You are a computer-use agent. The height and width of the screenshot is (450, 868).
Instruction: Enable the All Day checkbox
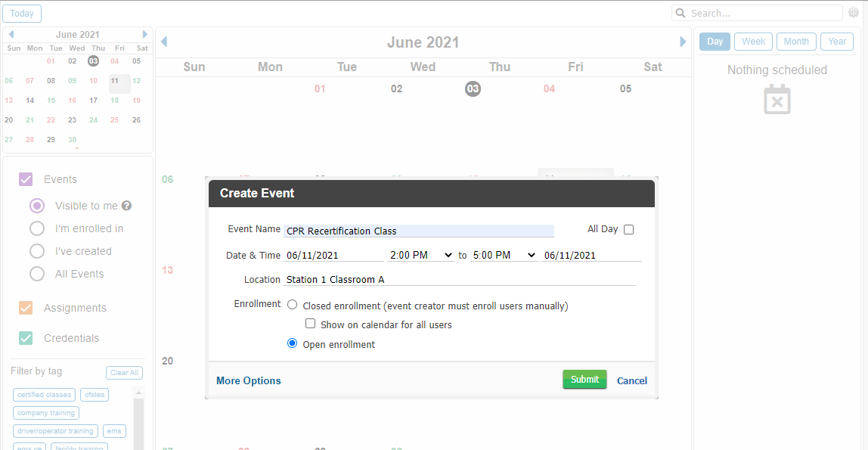[x=628, y=229]
